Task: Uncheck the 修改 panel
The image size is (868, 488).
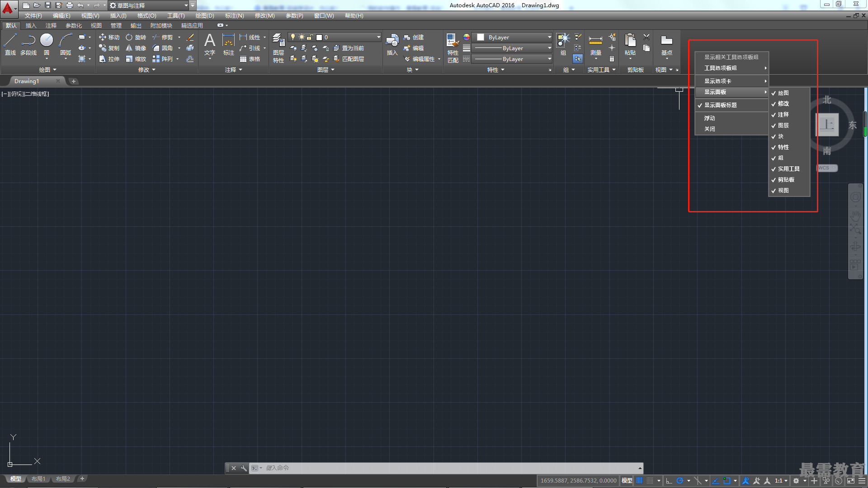Action: 789,104
